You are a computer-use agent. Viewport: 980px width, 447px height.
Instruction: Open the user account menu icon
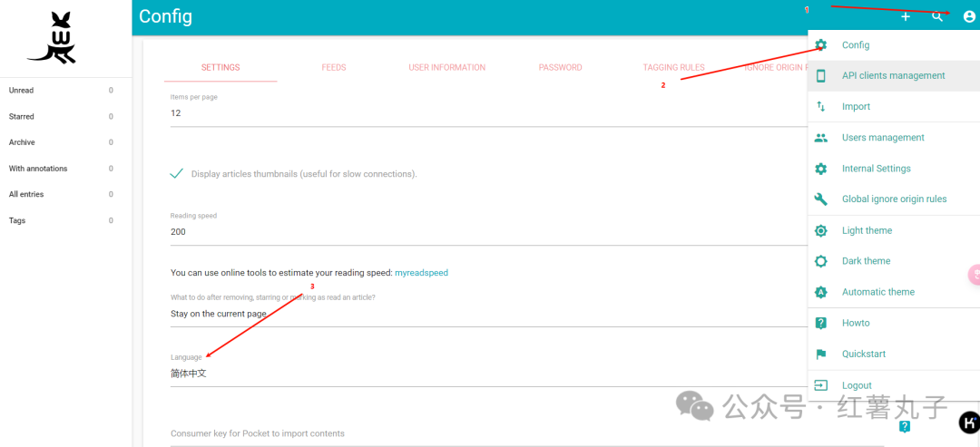pos(969,17)
